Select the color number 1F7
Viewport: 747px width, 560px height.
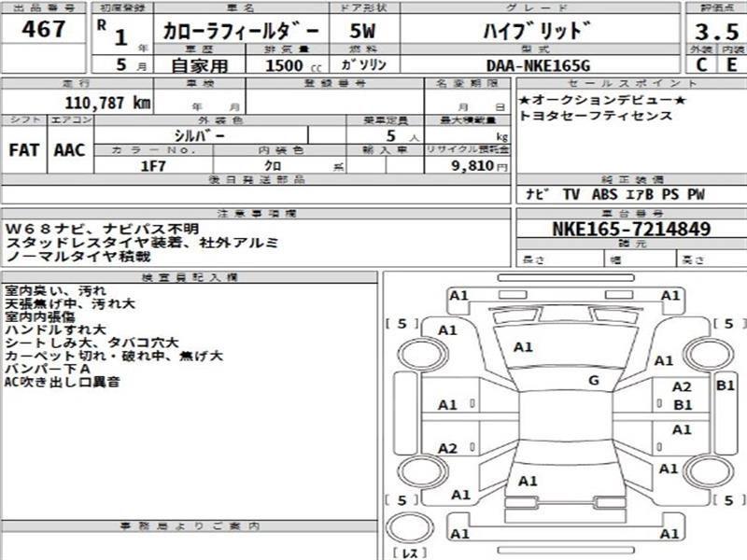point(153,166)
